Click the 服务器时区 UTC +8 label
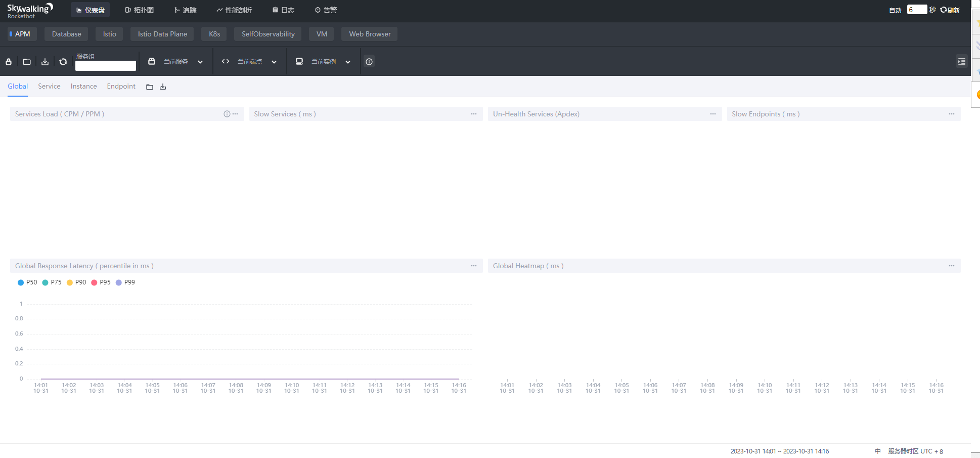 tap(916, 451)
